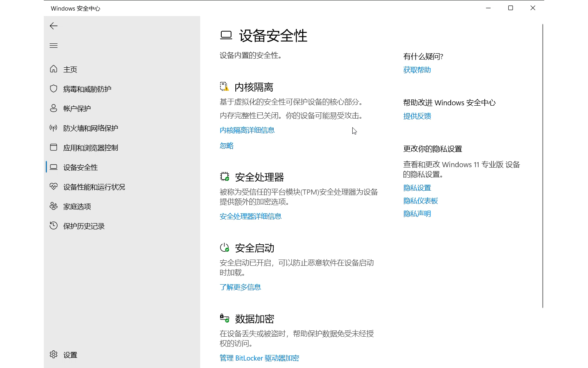Open 安全处理器详细信息 link

(251, 216)
